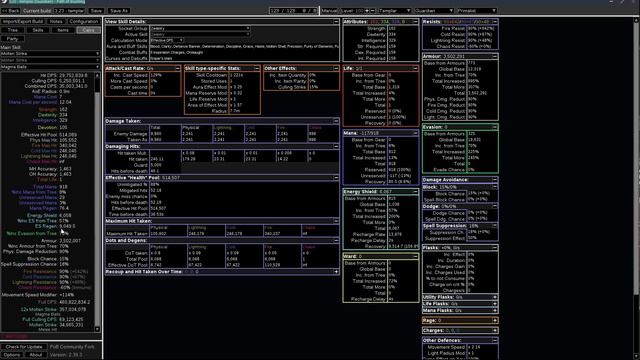640x360 pixels.
Task: Open the About dialog
Action: 36,355
